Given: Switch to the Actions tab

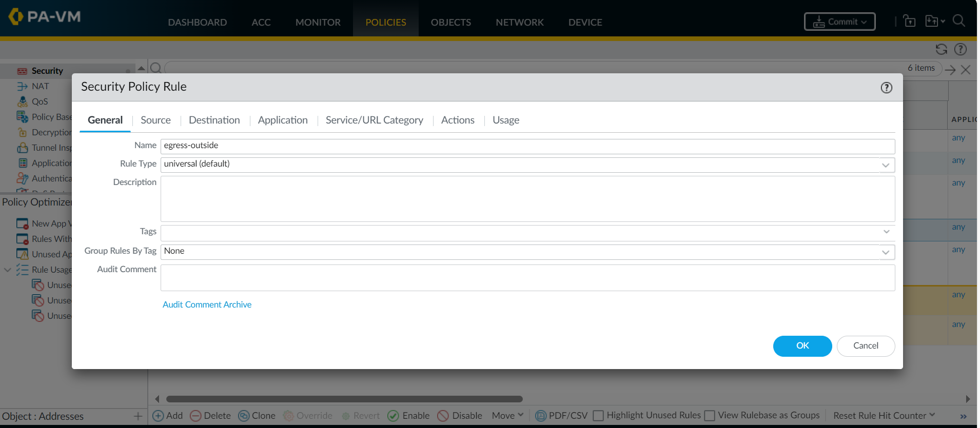Looking at the screenshot, I should pyautogui.click(x=458, y=120).
